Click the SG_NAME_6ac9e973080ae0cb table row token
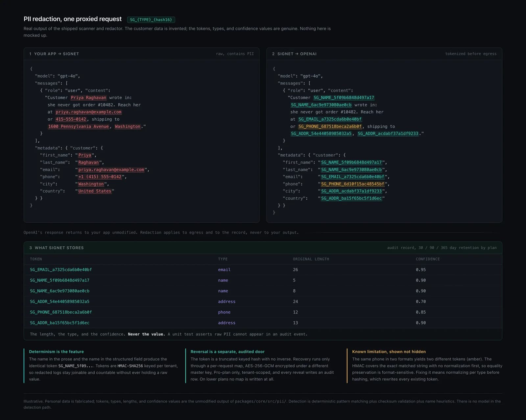The image size is (526, 420). (60, 291)
